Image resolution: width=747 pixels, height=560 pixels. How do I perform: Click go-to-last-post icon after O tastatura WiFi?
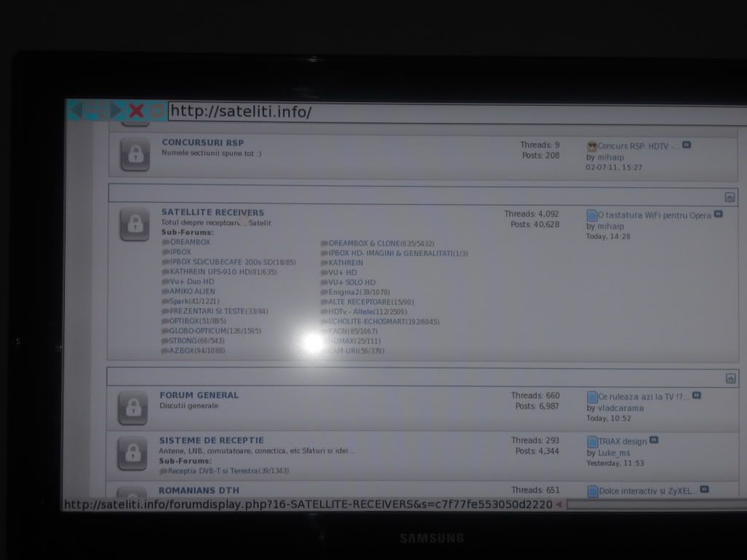tap(718, 214)
